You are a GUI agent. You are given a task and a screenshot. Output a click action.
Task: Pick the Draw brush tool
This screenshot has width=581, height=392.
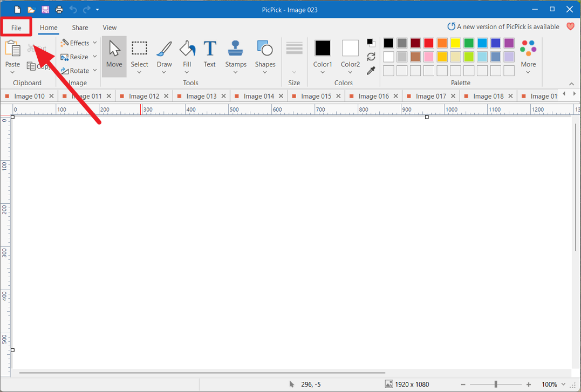pos(164,54)
